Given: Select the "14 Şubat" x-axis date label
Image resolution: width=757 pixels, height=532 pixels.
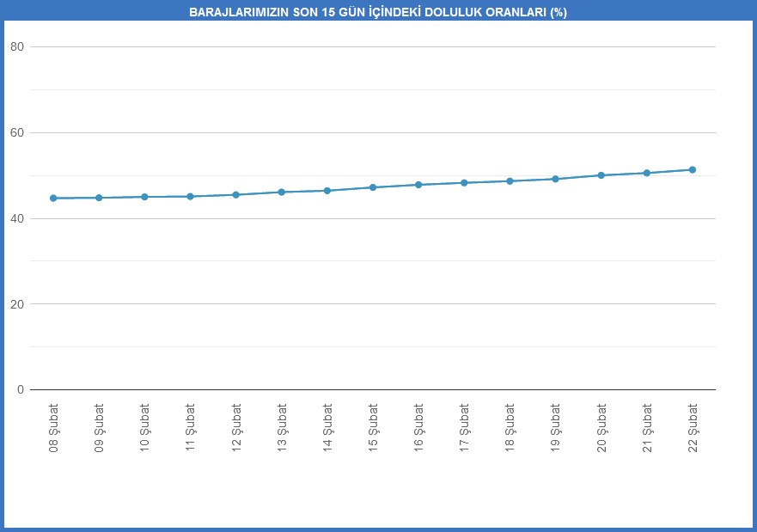Looking at the screenshot, I should [x=327, y=427].
